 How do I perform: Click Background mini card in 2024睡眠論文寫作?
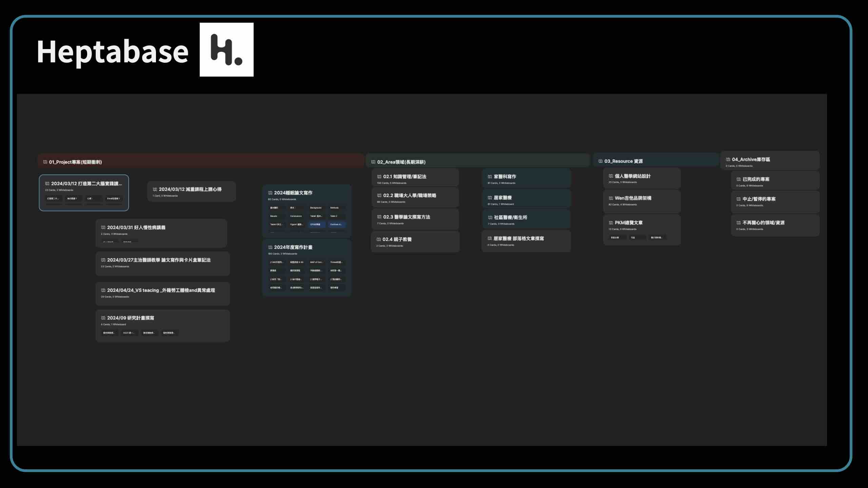point(316,208)
